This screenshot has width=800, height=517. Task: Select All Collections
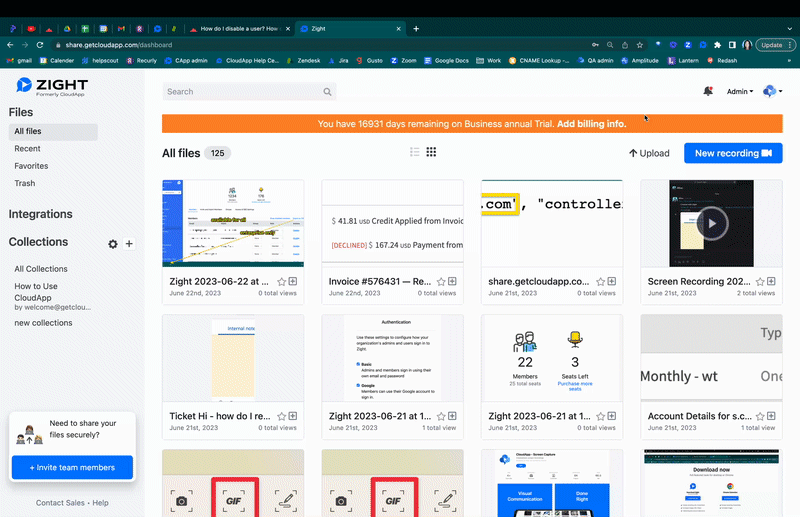pyautogui.click(x=41, y=269)
